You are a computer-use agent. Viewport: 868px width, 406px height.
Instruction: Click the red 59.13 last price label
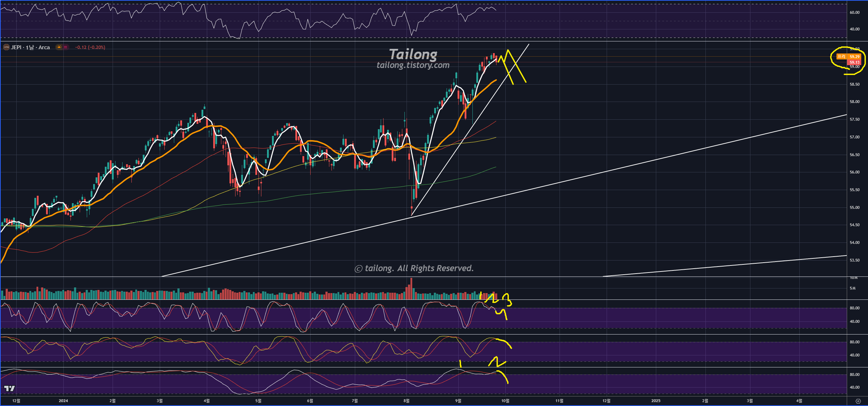(x=854, y=62)
